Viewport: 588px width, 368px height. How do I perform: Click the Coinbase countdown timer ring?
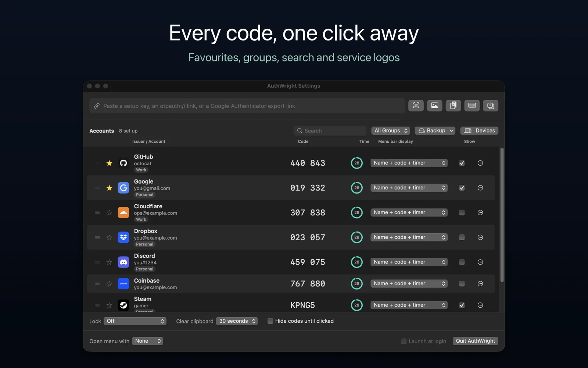click(x=356, y=284)
